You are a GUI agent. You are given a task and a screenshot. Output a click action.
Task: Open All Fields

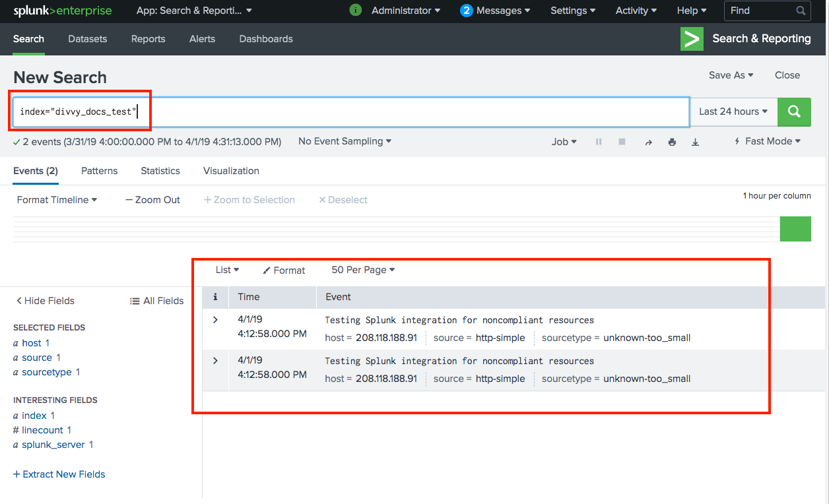[x=157, y=301]
